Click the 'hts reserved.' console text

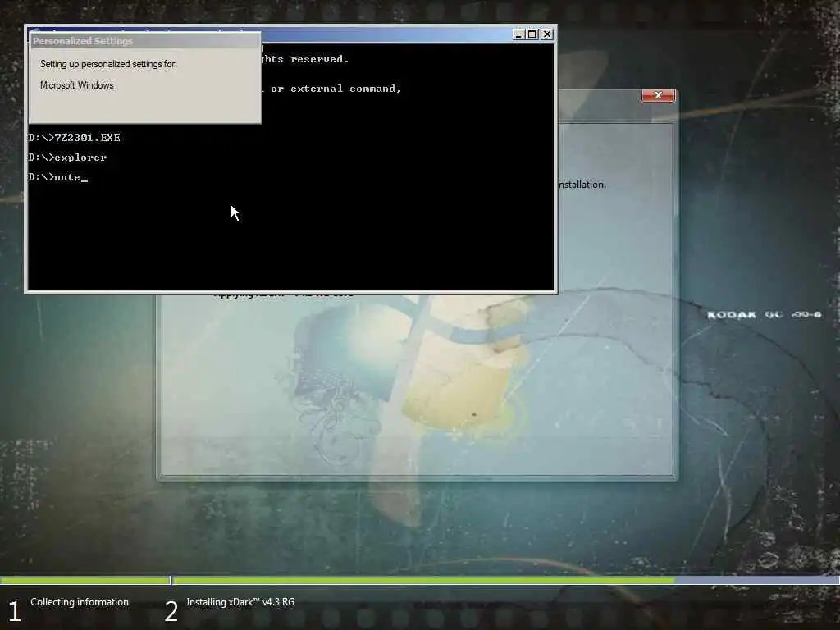coord(305,59)
